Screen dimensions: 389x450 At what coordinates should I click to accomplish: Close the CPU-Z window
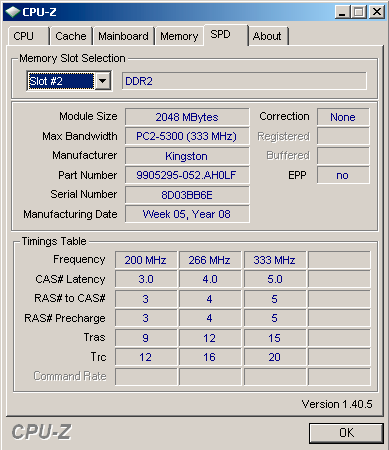(x=377, y=12)
